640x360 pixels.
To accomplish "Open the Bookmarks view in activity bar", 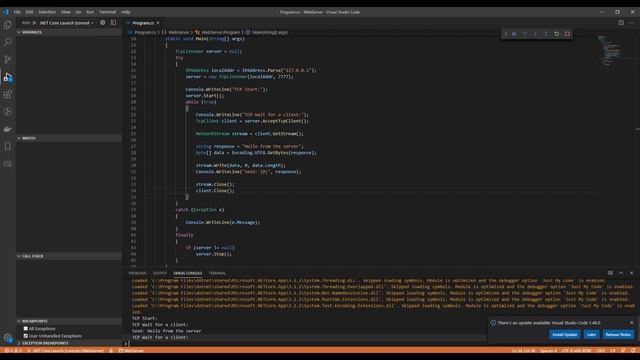I will click(x=8, y=146).
